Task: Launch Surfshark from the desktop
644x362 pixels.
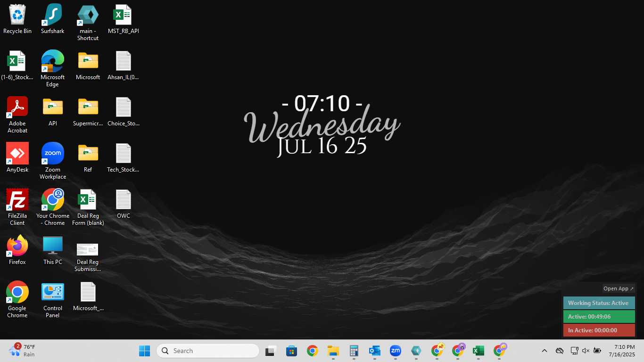Action: click(52, 19)
